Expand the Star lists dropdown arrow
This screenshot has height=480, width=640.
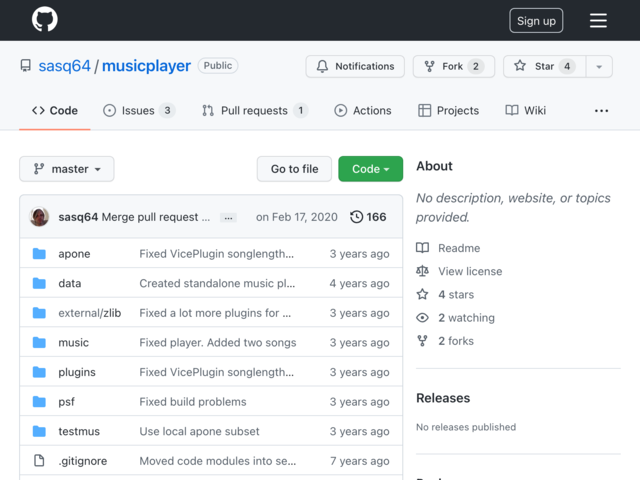[x=599, y=67]
